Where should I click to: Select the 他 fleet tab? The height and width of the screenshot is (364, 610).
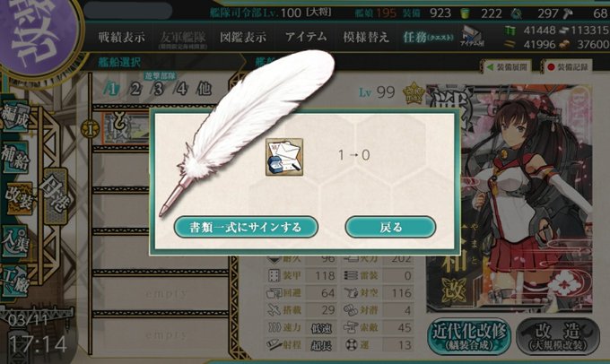pyautogui.click(x=204, y=89)
